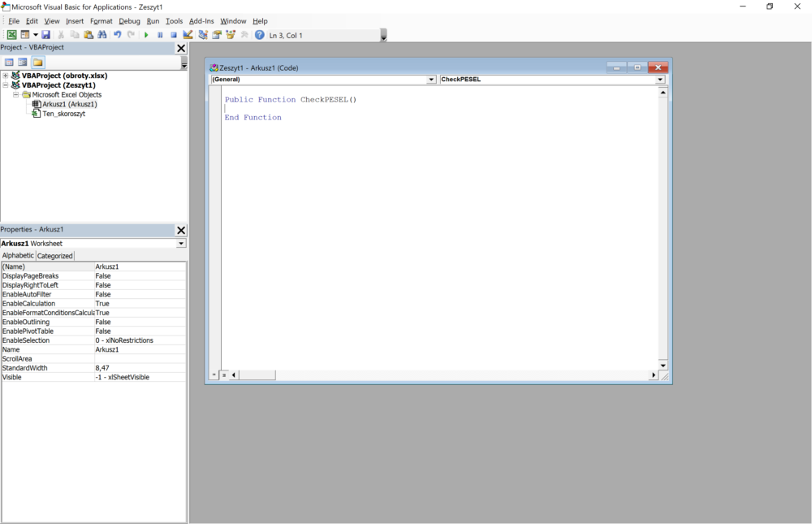Click the Insert UserForm toolbar icon

click(x=25, y=35)
